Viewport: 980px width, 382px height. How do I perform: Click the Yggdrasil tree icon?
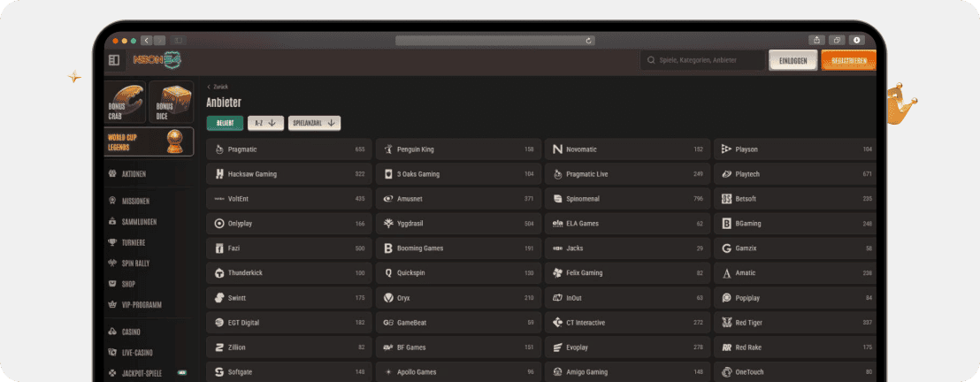[388, 223]
